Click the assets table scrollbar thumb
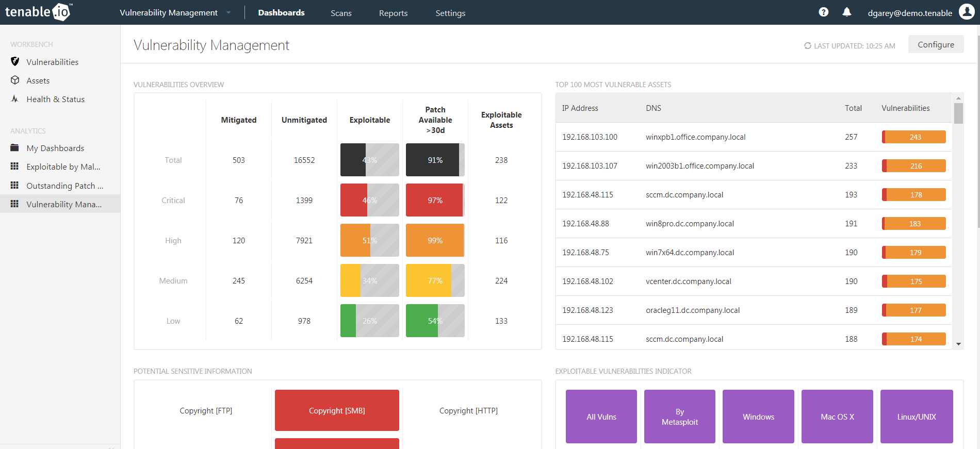The width and height of the screenshot is (980, 449). (x=958, y=113)
